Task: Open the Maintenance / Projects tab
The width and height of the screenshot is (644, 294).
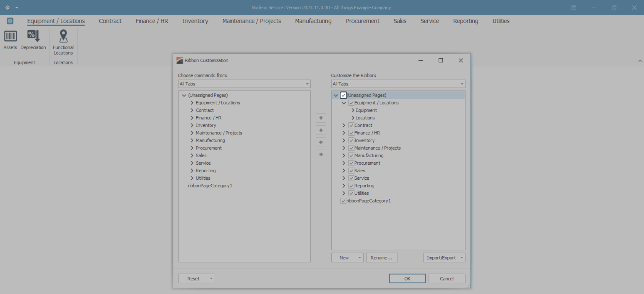Action: click(x=252, y=21)
